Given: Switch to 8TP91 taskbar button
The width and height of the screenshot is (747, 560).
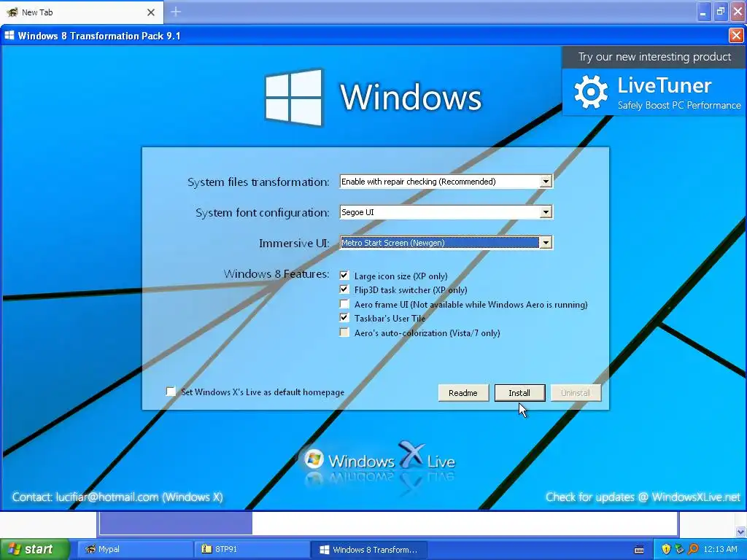Looking at the screenshot, I should (x=252, y=550).
